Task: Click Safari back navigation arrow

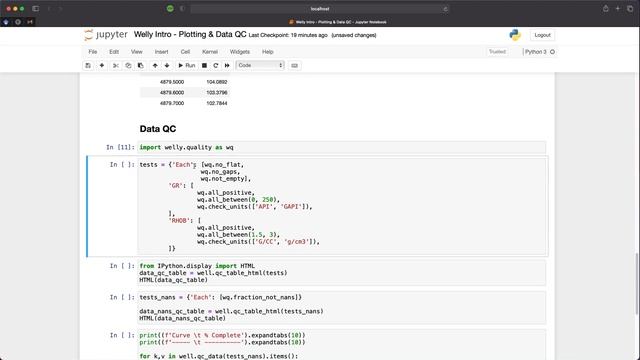Action: pyautogui.click(x=49, y=9)
